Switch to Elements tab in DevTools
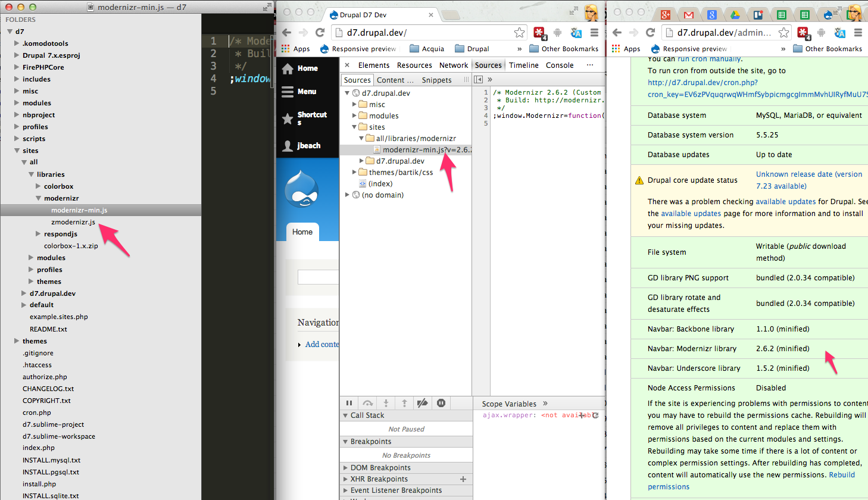This screenshot has height=500, width=868. [374, 65]
